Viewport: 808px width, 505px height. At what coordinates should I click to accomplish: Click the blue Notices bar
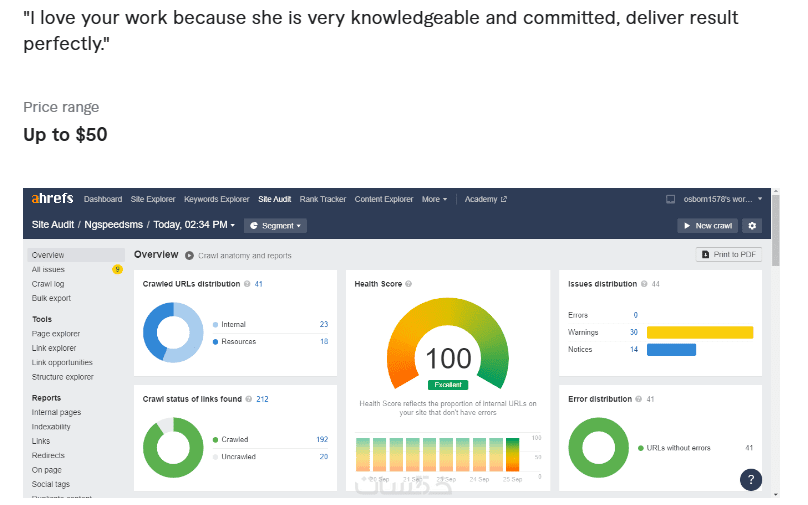pyautogui.click(x=671, y=349)
